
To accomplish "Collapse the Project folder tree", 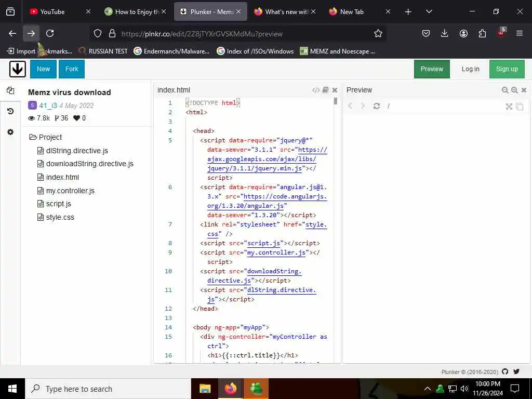I will pos(46,137).
